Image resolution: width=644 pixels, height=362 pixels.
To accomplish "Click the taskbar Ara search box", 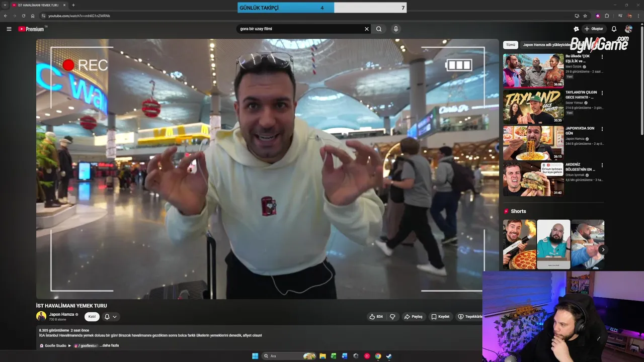I will (x=289, y=356).
